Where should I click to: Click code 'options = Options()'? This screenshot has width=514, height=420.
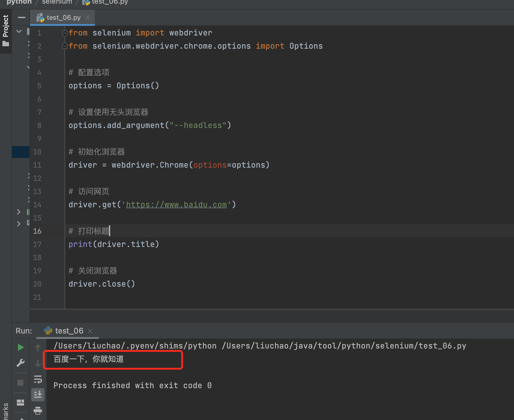[114, 86]
